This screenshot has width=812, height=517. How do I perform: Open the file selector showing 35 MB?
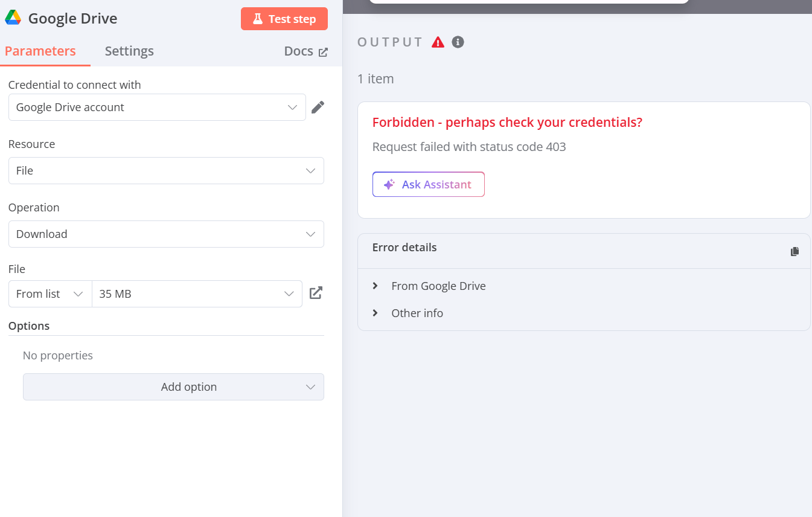(197, 294)
